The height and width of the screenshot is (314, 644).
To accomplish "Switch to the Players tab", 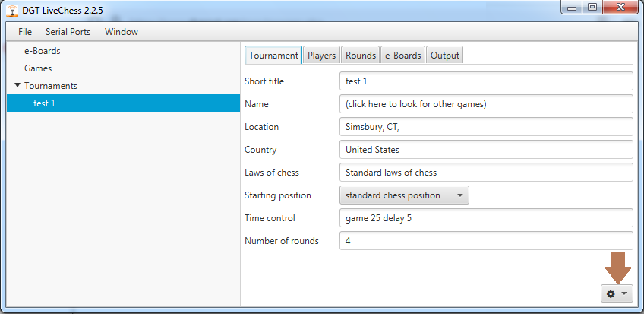I will pos(321,55).
